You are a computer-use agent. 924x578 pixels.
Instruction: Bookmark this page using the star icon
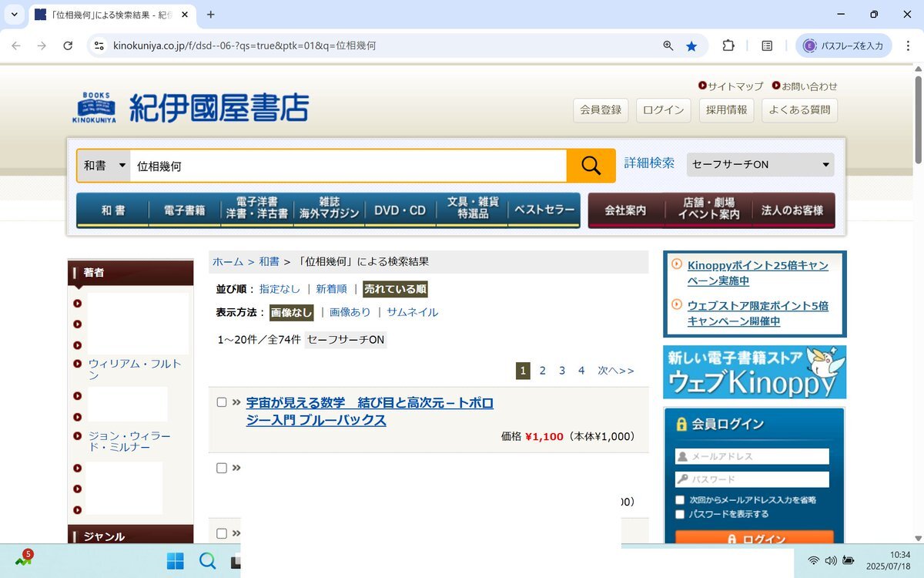[691, 46]
